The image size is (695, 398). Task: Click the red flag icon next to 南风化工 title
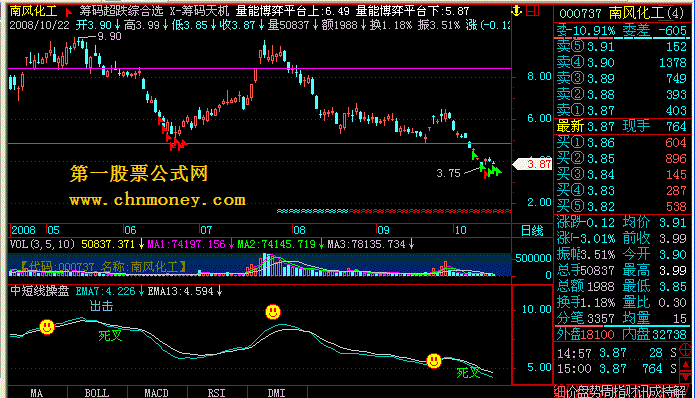click(x=68, y=12)
